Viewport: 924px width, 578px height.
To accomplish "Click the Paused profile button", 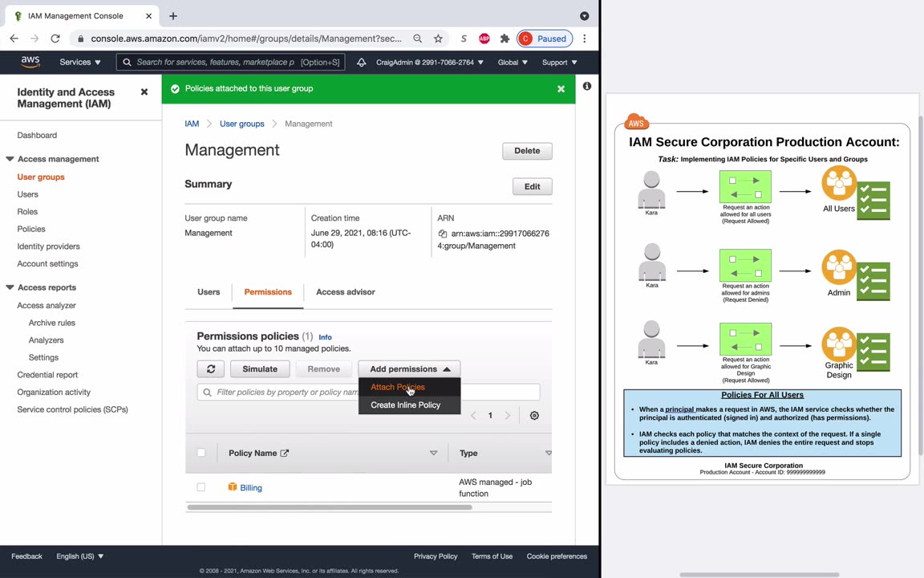I will coord(545,39).
